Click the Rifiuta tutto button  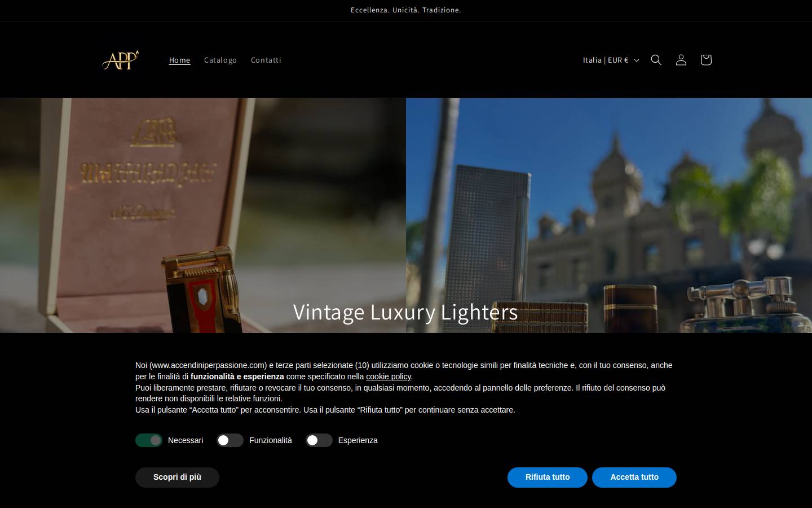(548, 477)
